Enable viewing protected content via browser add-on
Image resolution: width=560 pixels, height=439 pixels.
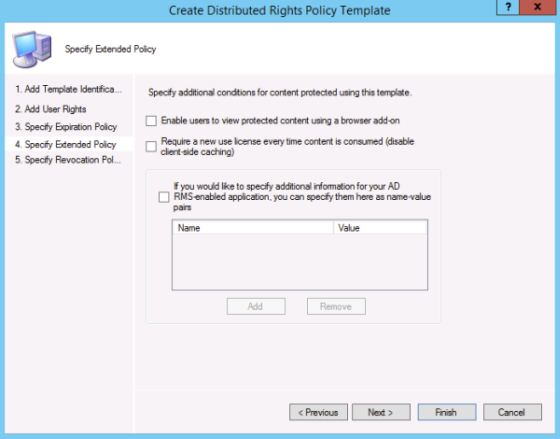(151, 121)
